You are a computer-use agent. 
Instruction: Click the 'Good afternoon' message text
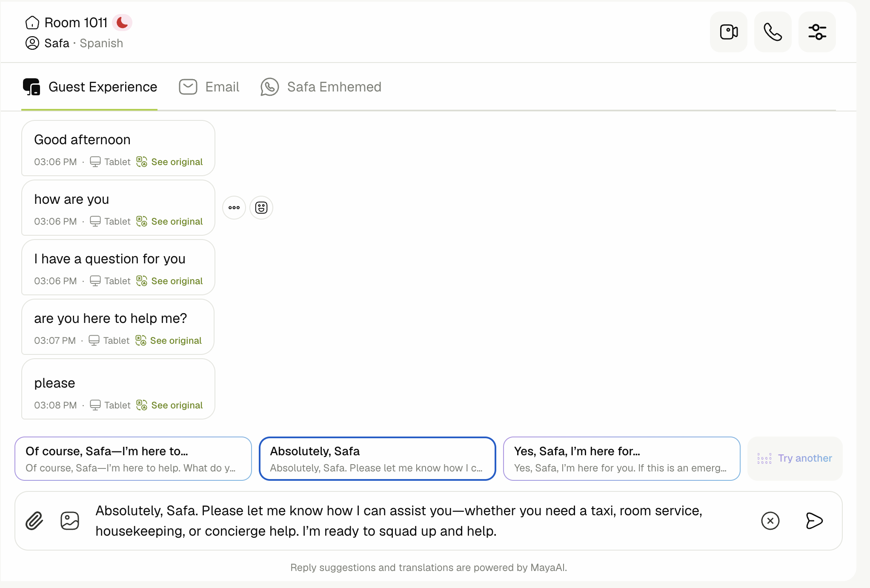pyautogui.click(x=83, y=140)
